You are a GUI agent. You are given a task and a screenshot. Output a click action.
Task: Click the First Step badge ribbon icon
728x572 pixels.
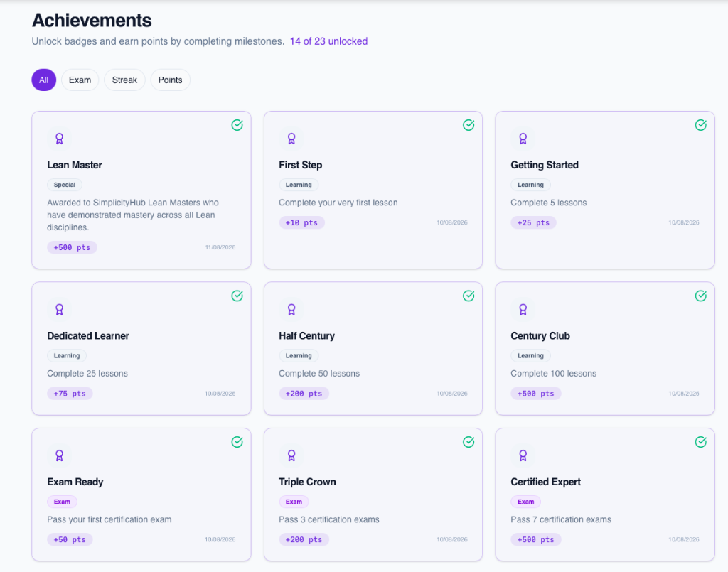point(291,139)
